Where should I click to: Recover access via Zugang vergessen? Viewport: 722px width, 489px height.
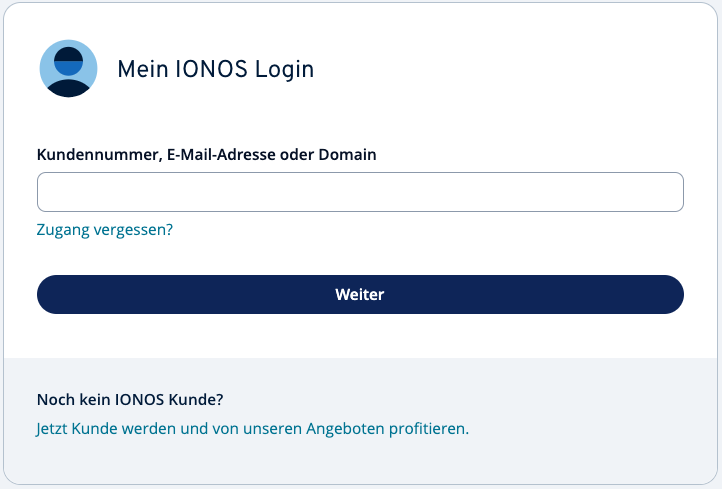(x=105, y=229)
